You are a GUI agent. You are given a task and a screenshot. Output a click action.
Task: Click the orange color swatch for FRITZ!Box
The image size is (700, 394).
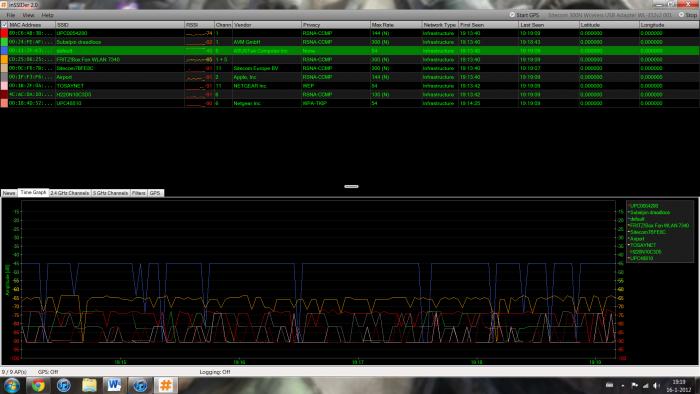pyautogui.click(x=4, y=59)
